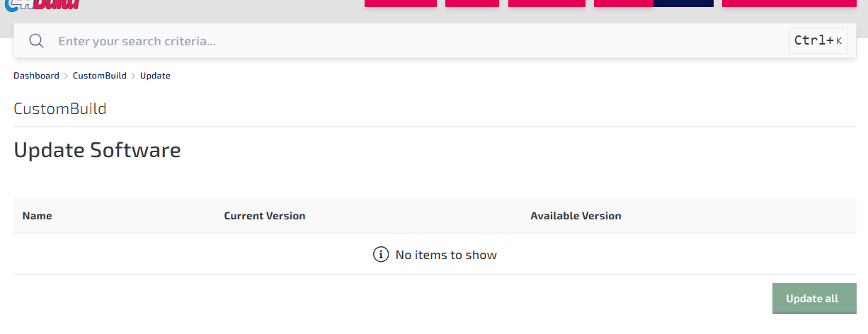Click the chevron before the Update breadcrumb
Screen dimensions: 868x334
[x=133, y=76]
